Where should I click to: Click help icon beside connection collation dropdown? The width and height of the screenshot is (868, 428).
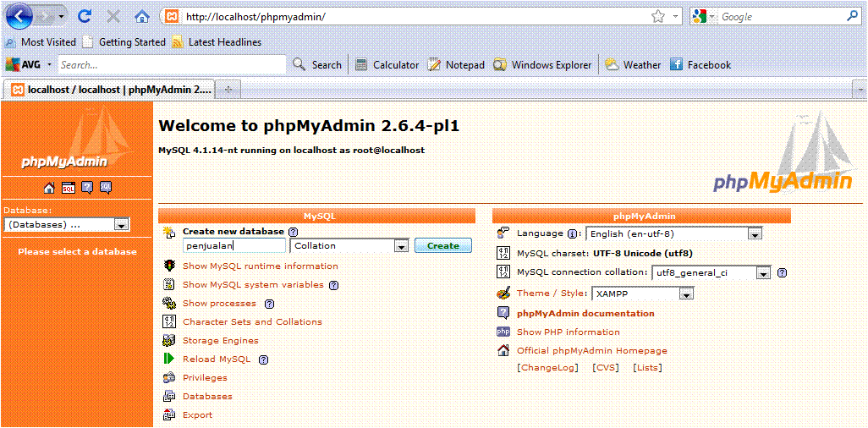pyautogui.click(x=782, y=272)
